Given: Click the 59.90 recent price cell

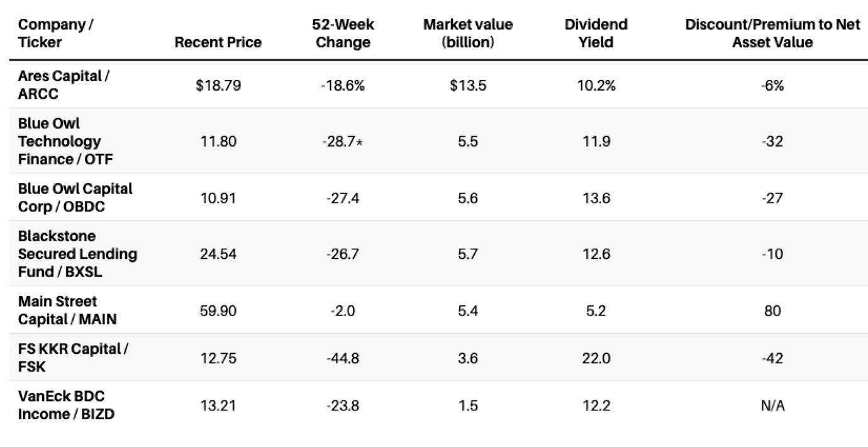Looking at the screenshot, I should point(218,311).
